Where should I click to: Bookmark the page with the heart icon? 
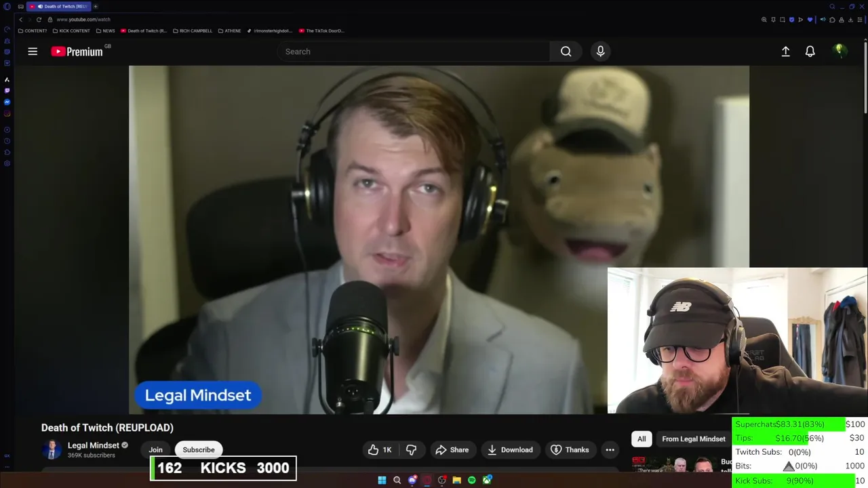coord(810,20)
